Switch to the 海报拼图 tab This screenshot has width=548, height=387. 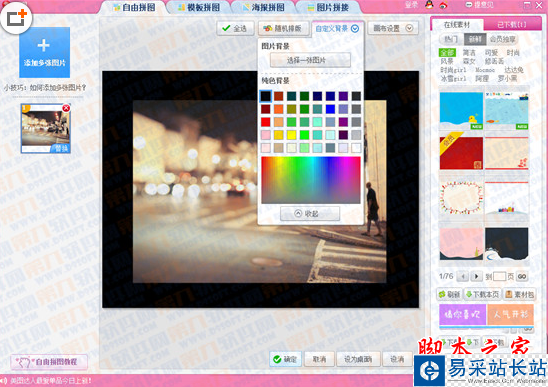click(x=264, y=7)
